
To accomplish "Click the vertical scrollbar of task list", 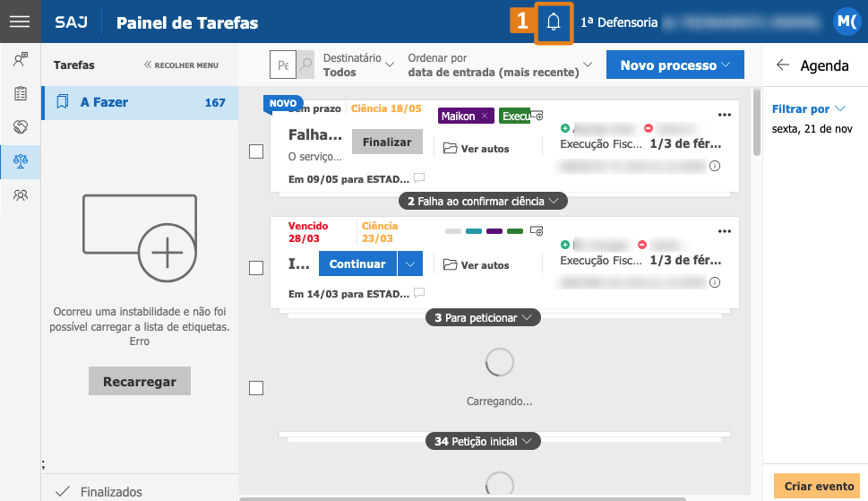I will (756, 122).
